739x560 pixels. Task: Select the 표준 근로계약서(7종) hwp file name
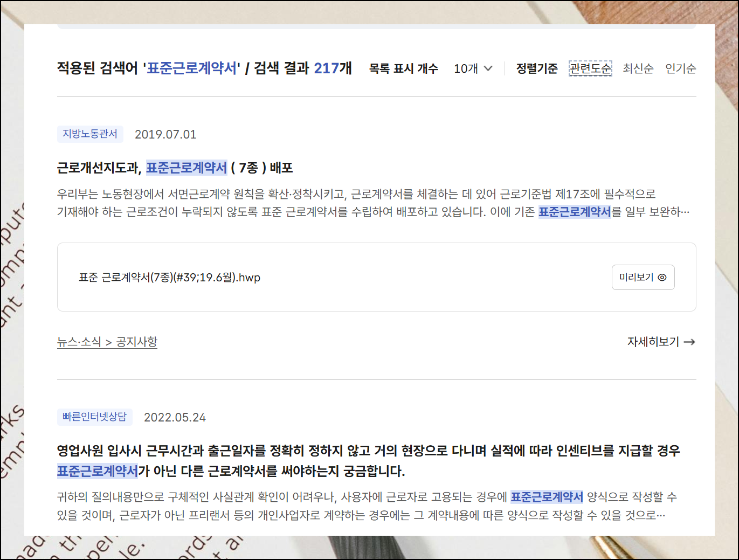tap(170, 278)
